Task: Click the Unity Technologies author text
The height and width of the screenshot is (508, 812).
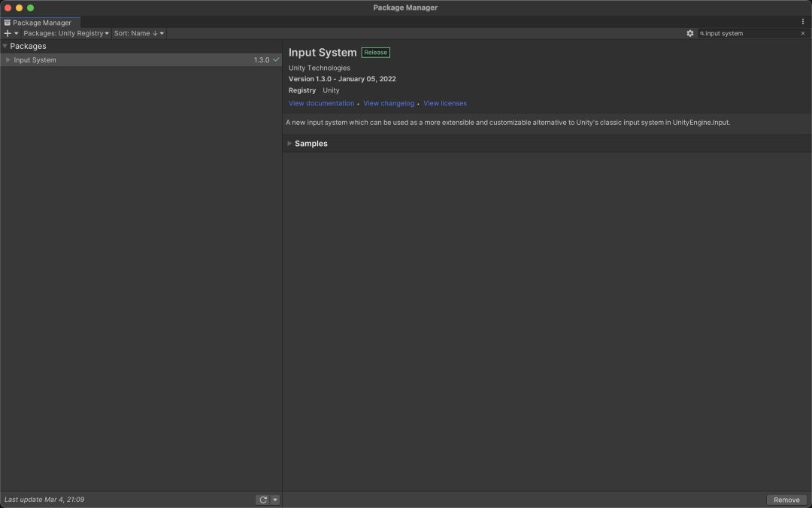Action: coord(320,68)
